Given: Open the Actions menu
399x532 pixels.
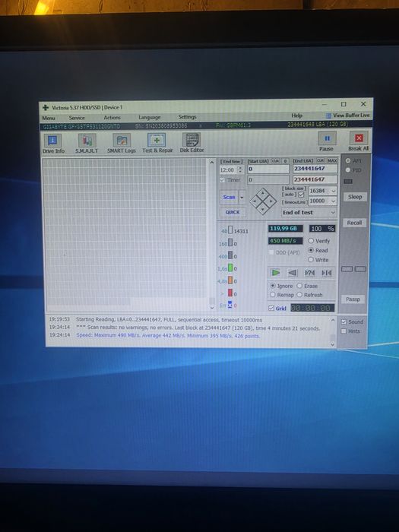Looking at the screenshot, I should pyautogui.click(x=112, y=117).
